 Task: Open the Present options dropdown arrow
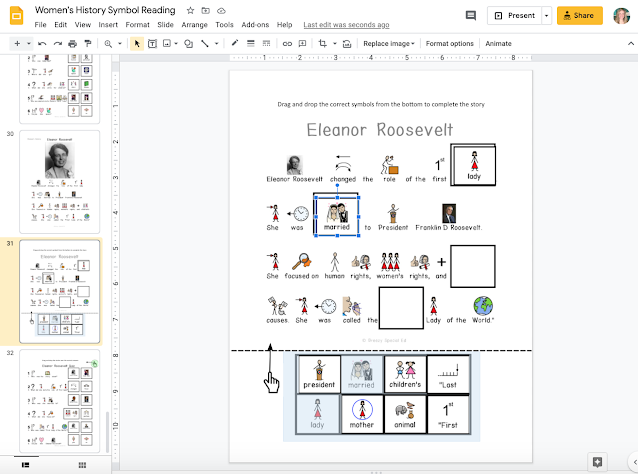(x=546, y=16)
